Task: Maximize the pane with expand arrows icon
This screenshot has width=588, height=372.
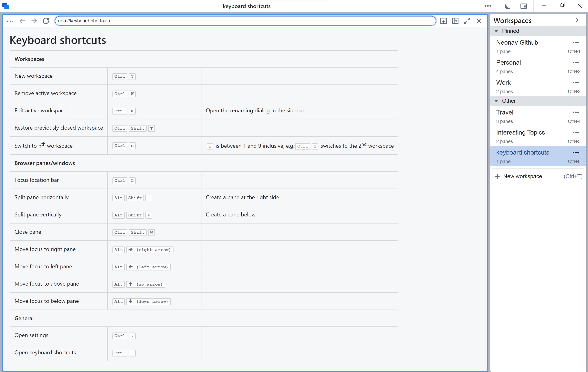Action: coord(467,21)
